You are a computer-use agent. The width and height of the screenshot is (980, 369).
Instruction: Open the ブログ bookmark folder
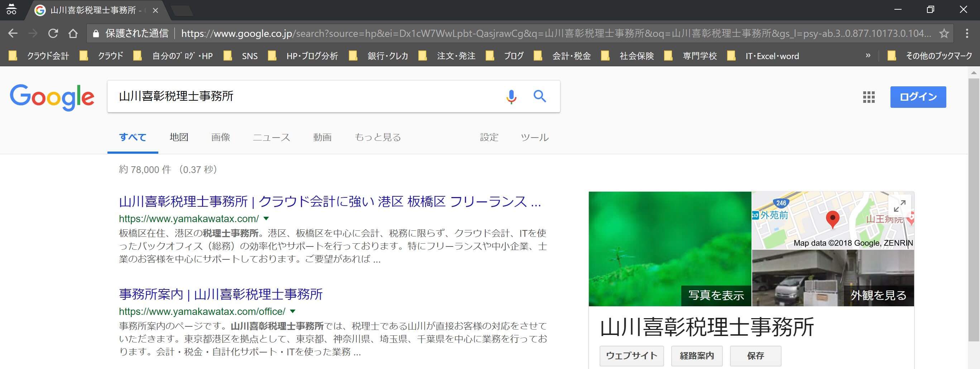(x=504, y=56)
